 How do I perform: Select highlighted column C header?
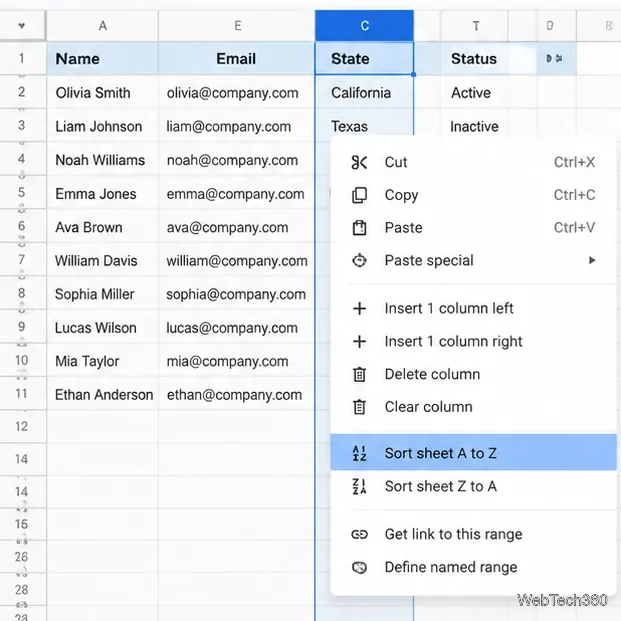coord(364,26)
